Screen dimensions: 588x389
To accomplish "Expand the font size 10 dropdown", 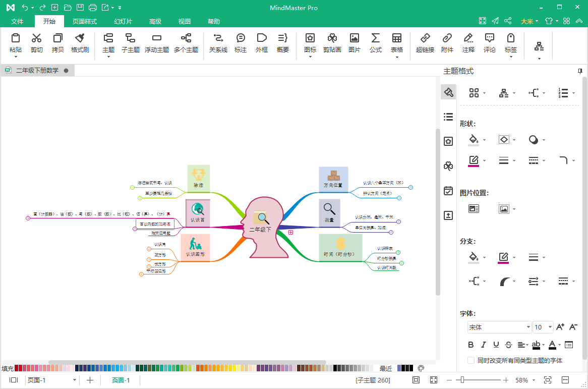I will click(550, 327).
